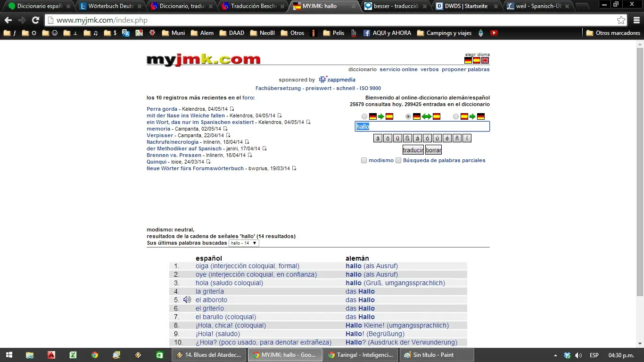Screen dimensions: 644x362
Task: Click the browser back arrow
Action: coord(8,20)
